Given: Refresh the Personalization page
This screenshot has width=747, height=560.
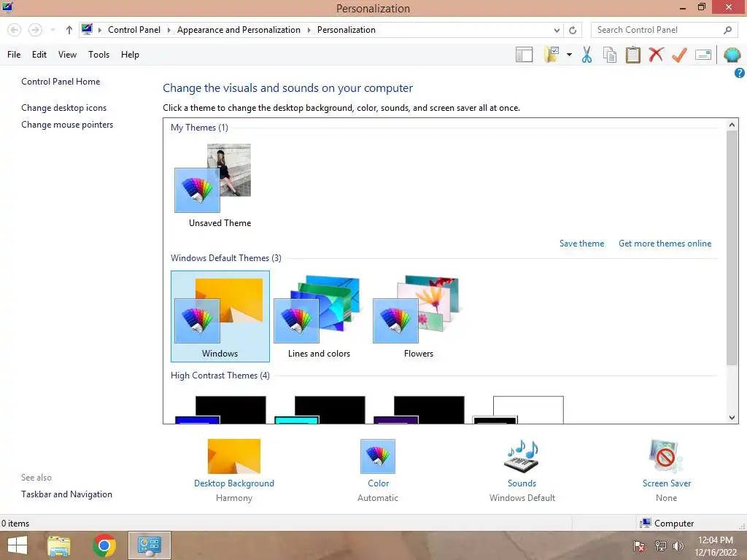Looking at the screenshot, I should pos(573,30).
